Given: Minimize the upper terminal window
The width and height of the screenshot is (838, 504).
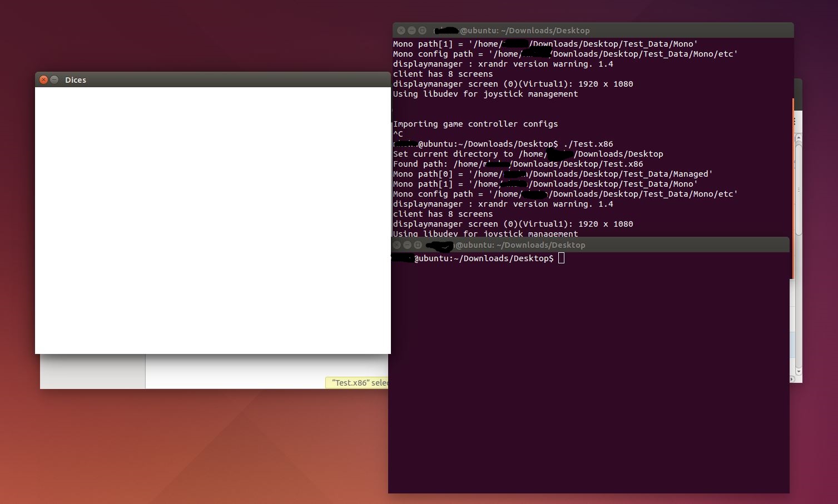Looking at the screenshot, I should 411,30.
